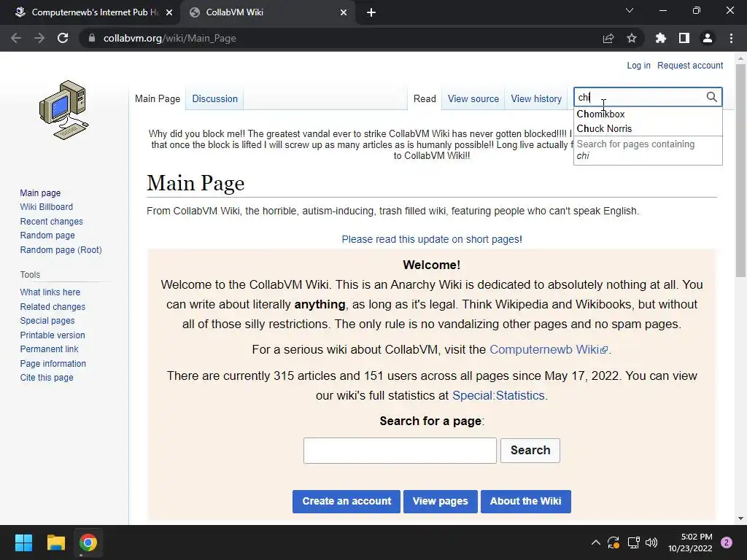Click the Chrome icon in the taskbar

pos(88,542)
